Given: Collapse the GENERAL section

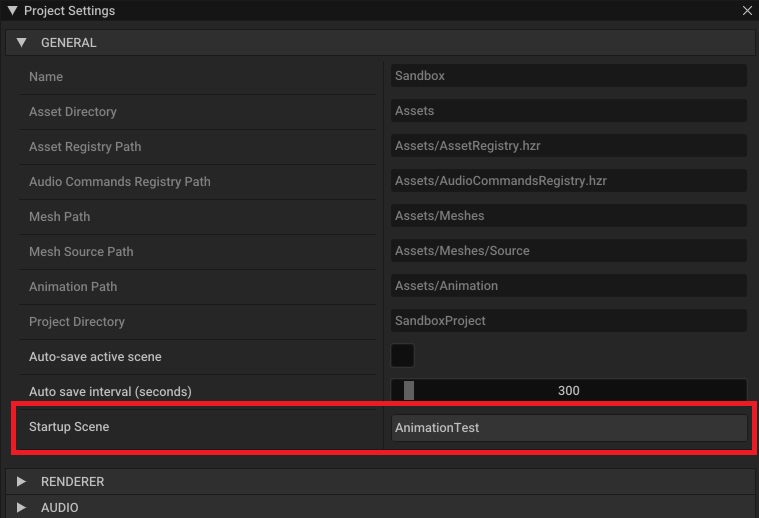Looking at the screenshot, I should pyautogui.click(x=22, y=43).
